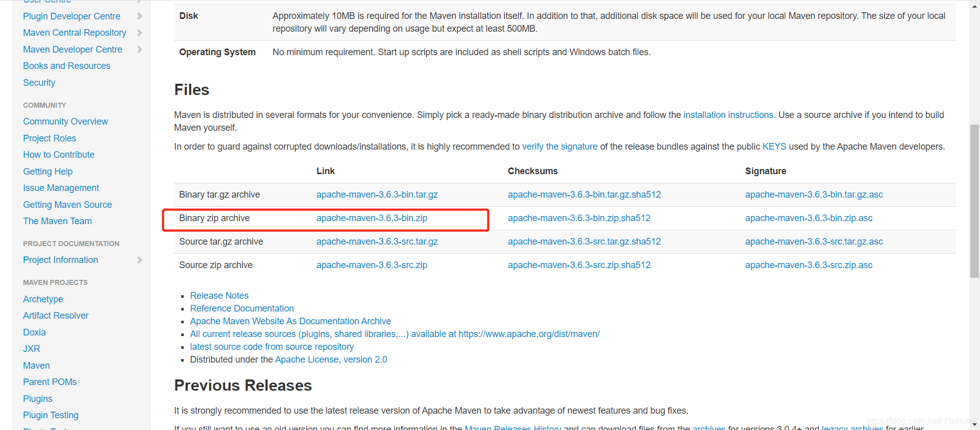The image size is (980, 430).
Task: Go to Maven Developer Centre
Action: 72,50
